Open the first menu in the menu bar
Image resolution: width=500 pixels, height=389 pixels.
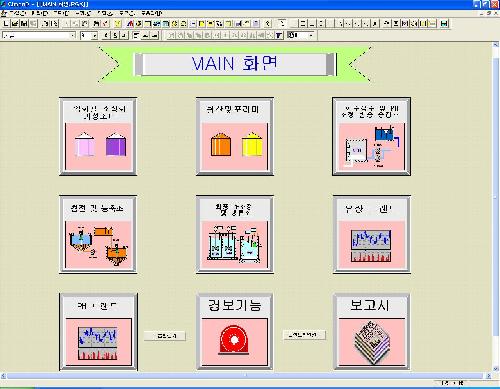17,13
